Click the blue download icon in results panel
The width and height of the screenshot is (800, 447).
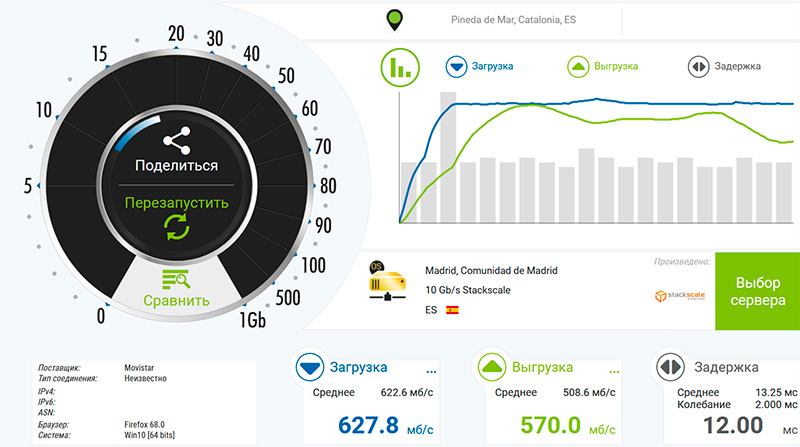pos(312,367)
